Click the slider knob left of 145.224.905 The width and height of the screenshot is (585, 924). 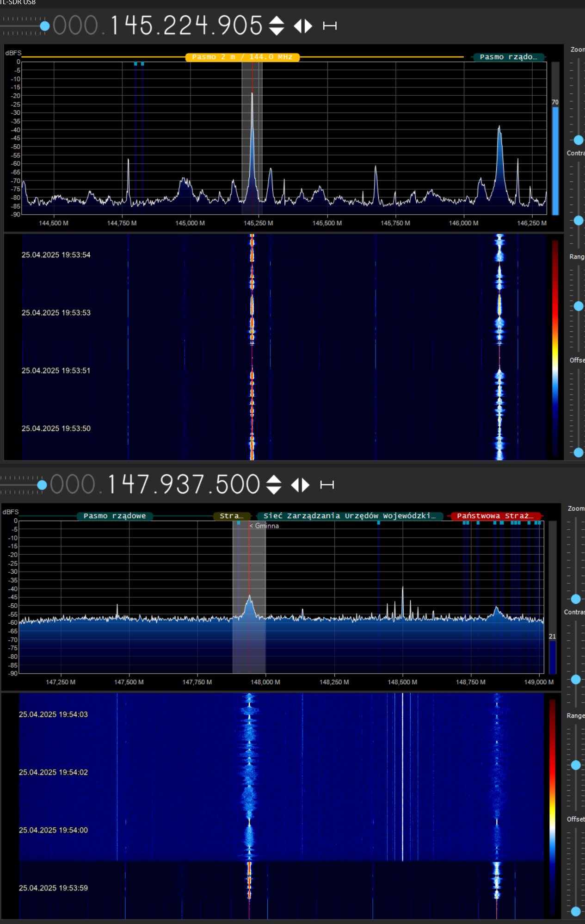pyautogui.click(x=45, y=26)
